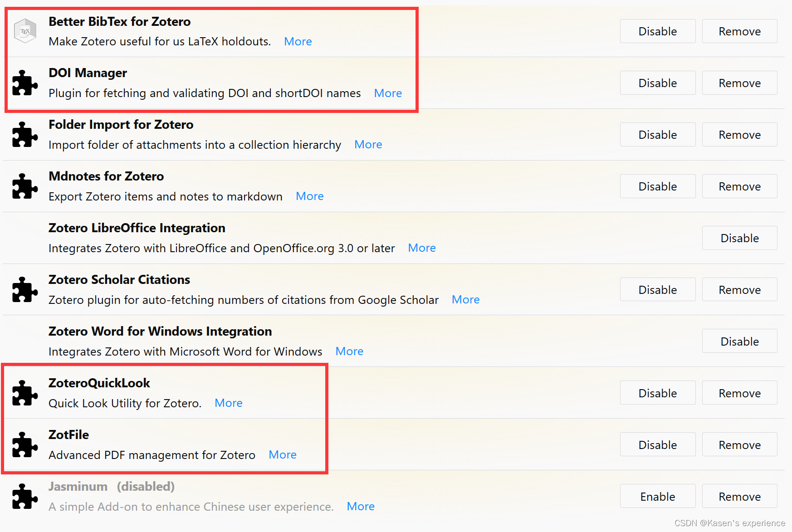Remove Folder Import for Zotero
The image size is (792, 532).
tap(740, 135)
